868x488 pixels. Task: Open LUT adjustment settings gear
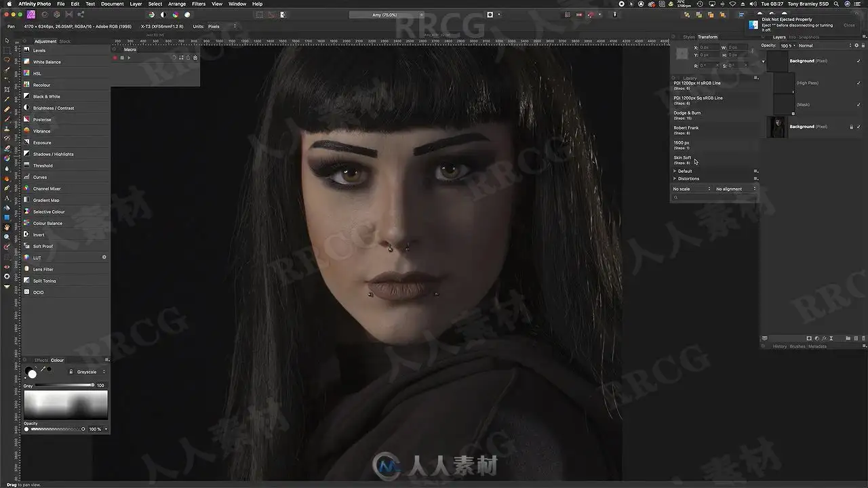pos(104,258)
